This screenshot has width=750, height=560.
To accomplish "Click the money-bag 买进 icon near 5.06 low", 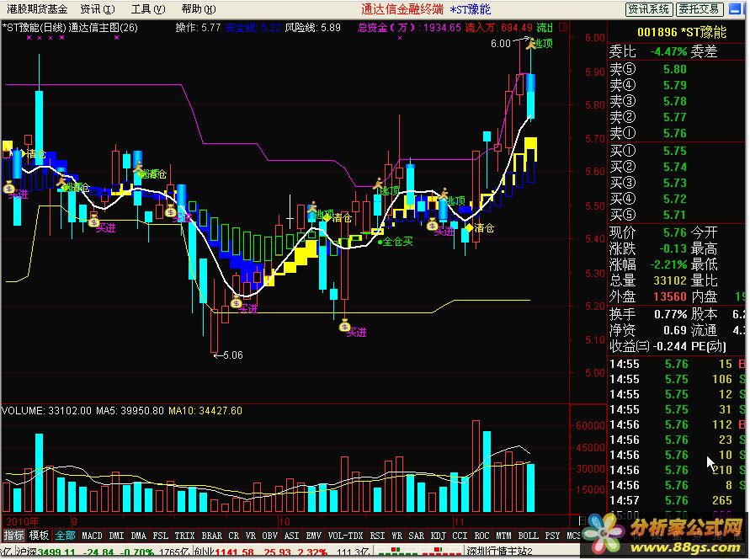I will point(236,302).
